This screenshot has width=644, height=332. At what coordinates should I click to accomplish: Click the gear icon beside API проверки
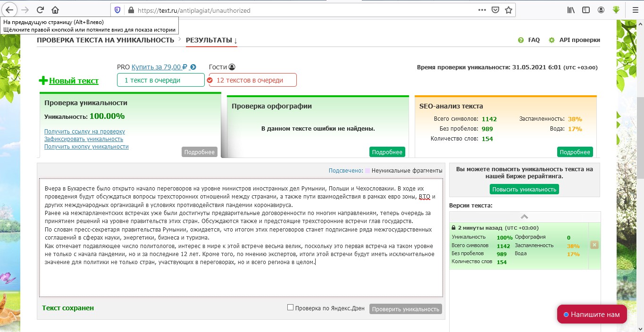(x=552, y=41)
